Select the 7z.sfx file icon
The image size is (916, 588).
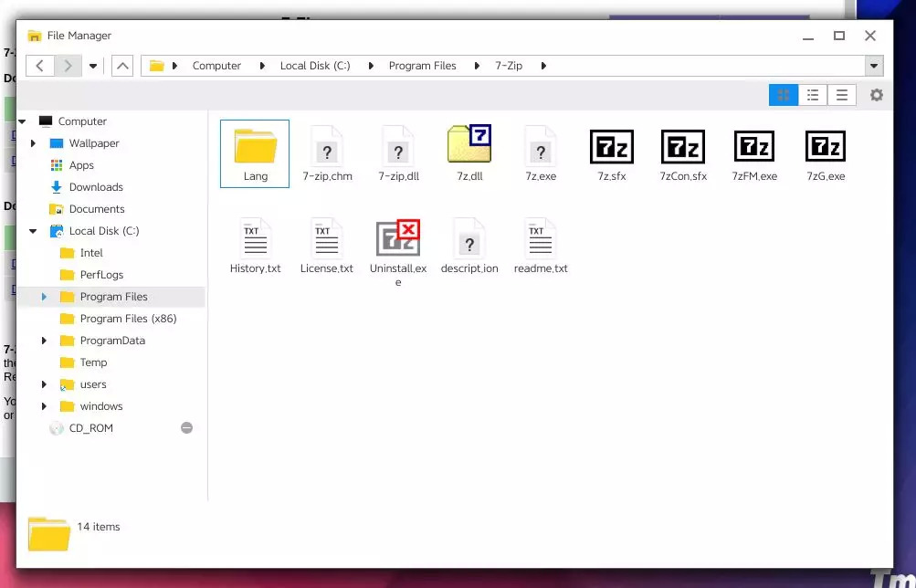coord(612,148)
